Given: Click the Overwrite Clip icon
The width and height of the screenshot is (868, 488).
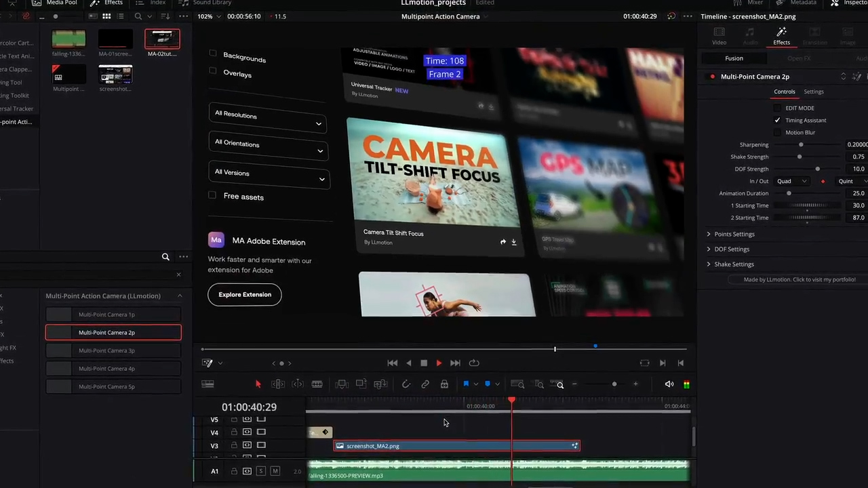Looking at the screenshot, I should tap(361, 384).
